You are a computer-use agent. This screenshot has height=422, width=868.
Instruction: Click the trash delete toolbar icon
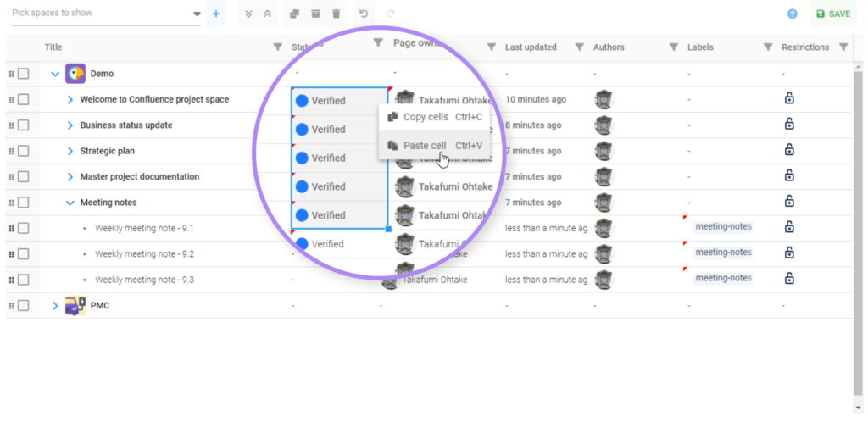tap(336, 14)
